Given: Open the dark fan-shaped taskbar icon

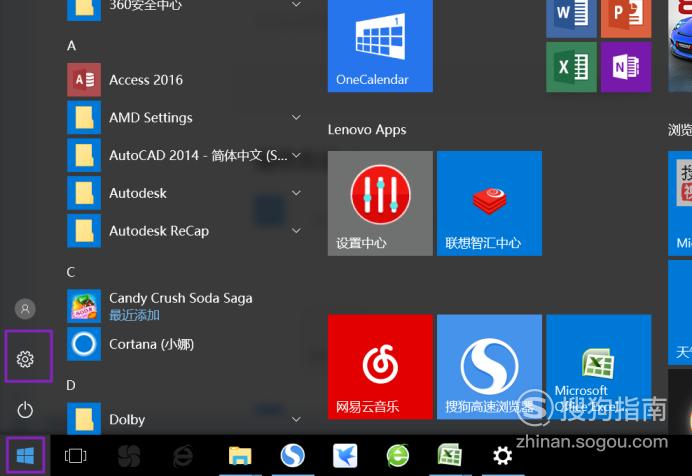Looking at the screenshot, I should click(129, 456).
